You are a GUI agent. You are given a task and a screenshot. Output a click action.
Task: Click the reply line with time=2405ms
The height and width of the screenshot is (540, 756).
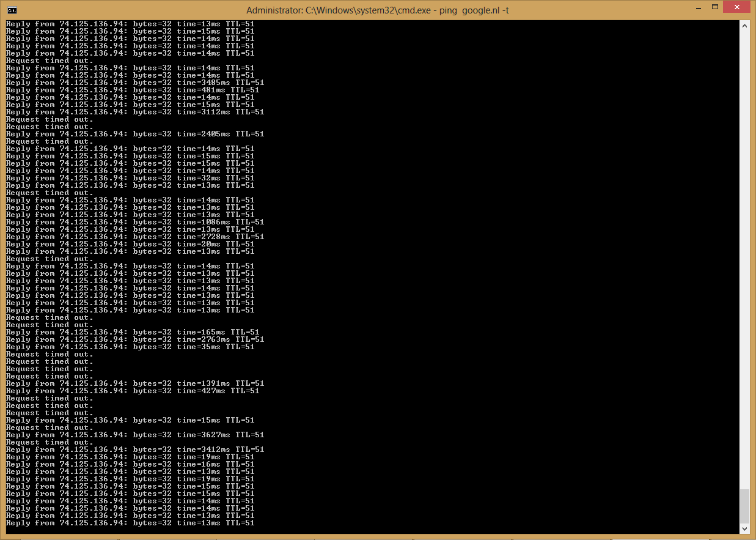click(134, 134)
